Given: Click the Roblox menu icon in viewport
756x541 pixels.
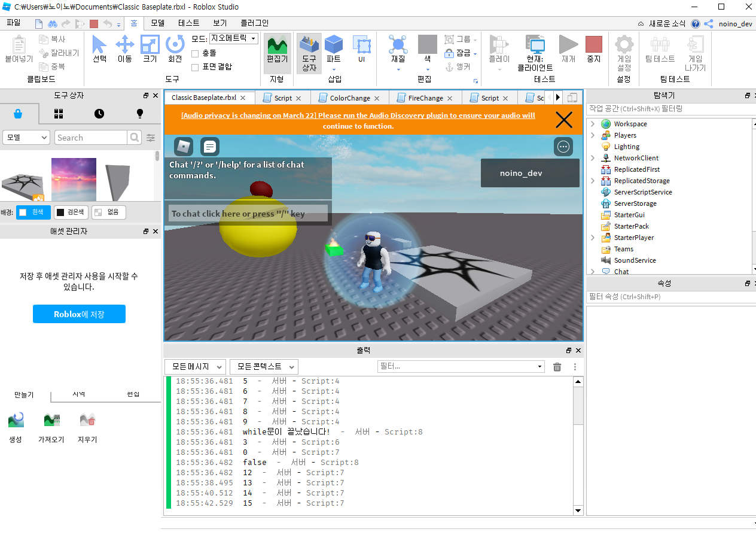Looking at the screenshot, I should point(184,146).
